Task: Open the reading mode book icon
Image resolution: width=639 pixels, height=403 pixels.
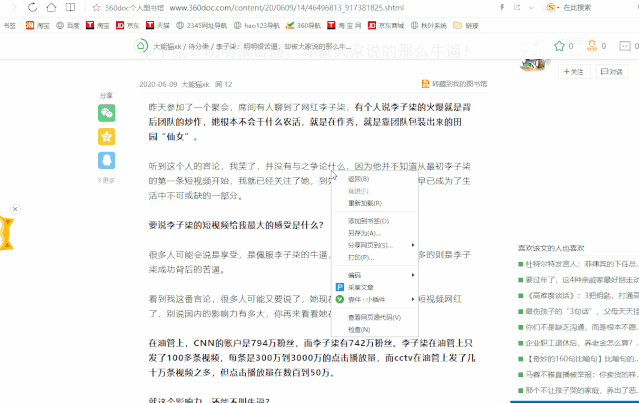Action: click(x=71, y=7)
